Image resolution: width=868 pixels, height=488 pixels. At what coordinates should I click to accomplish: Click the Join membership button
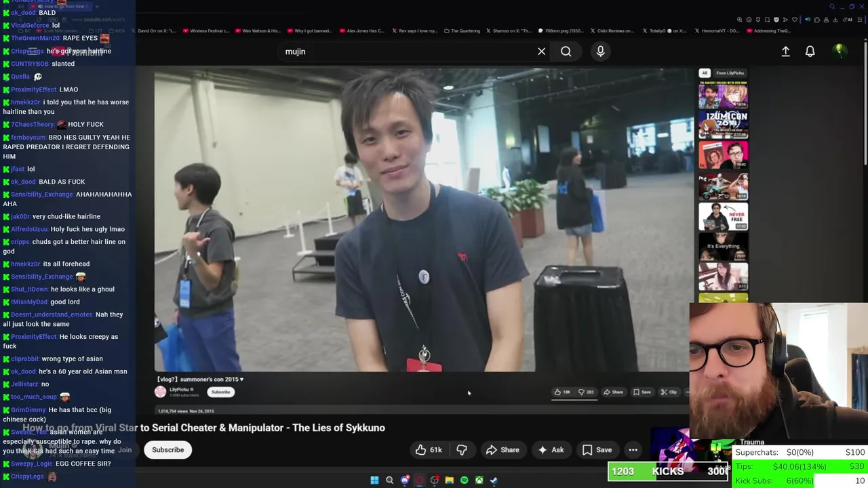coord(125,449)
